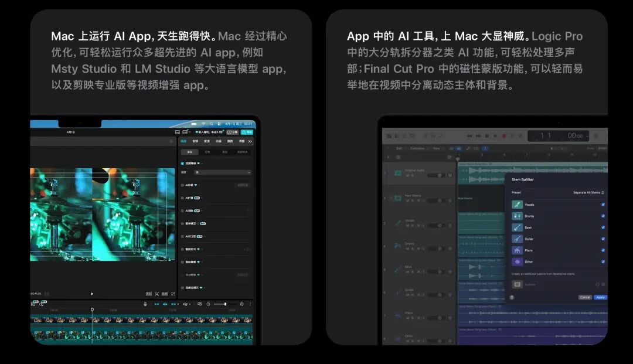
Task: Select the highlighted first tab in the properties panel
Action: pos(183,141)
